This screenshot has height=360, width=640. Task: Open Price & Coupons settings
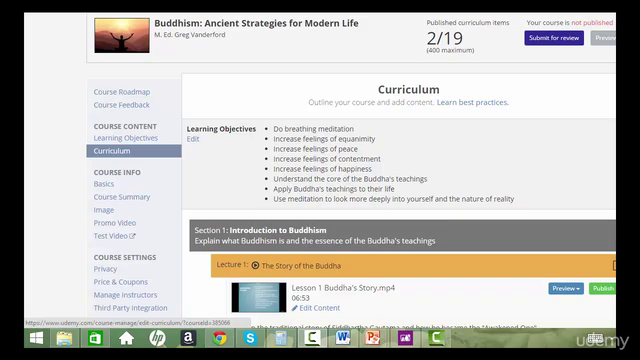(x=120, y=282)
